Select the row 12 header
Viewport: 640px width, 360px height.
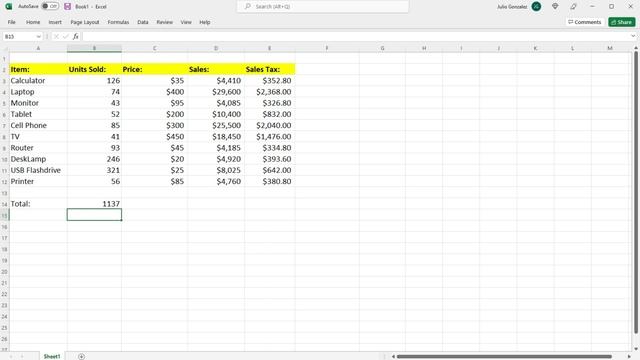point(4,182)
